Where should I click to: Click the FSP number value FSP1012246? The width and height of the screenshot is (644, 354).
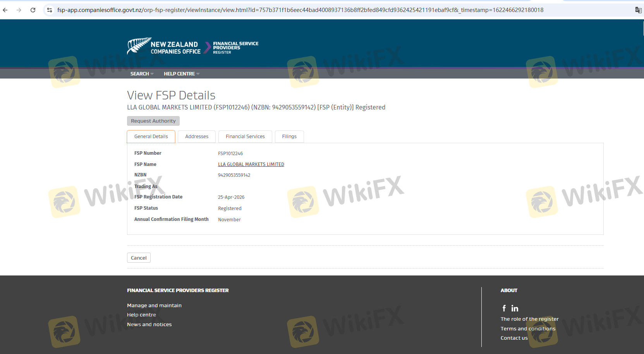pyautogui.click(x=230, y=154)
